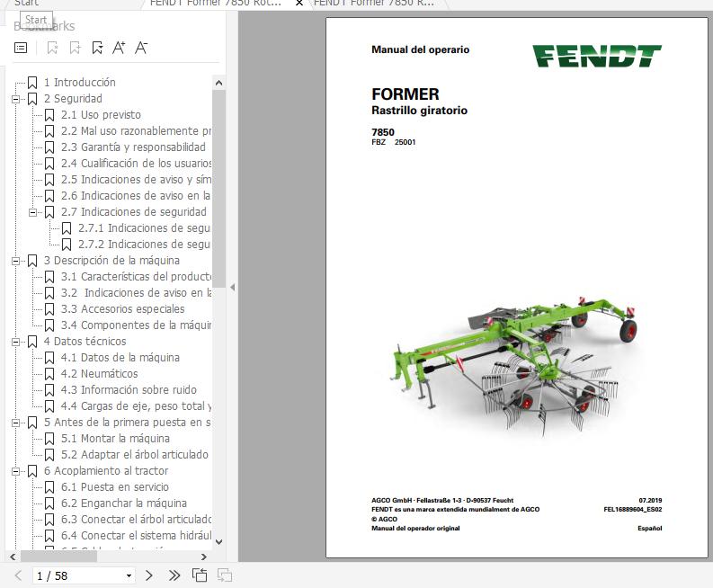Click the delete bookmark icon
Viewport: 713px width, 588px height.
53,48
